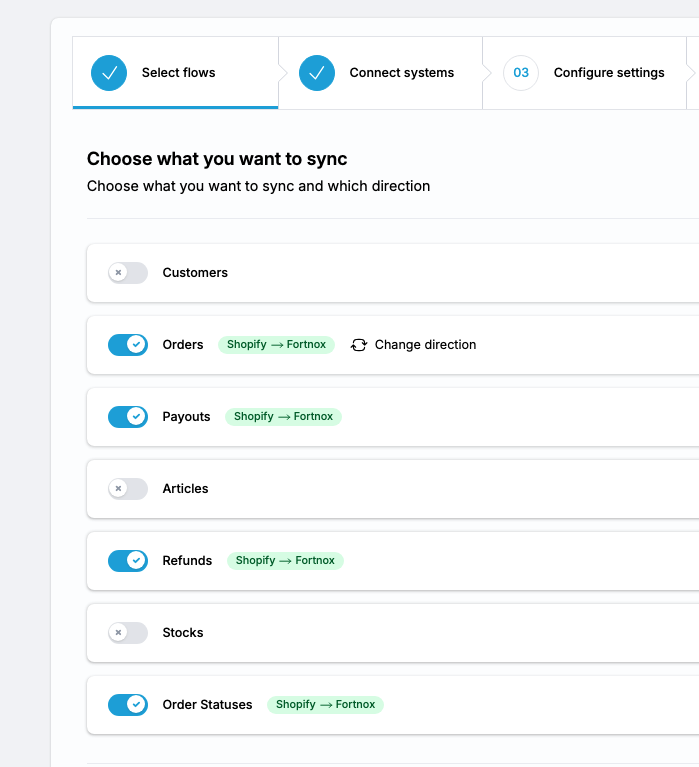This screenshot has height=767, width=699.
Task: Click the Change direction link for Orders
Action: point(413,345)
